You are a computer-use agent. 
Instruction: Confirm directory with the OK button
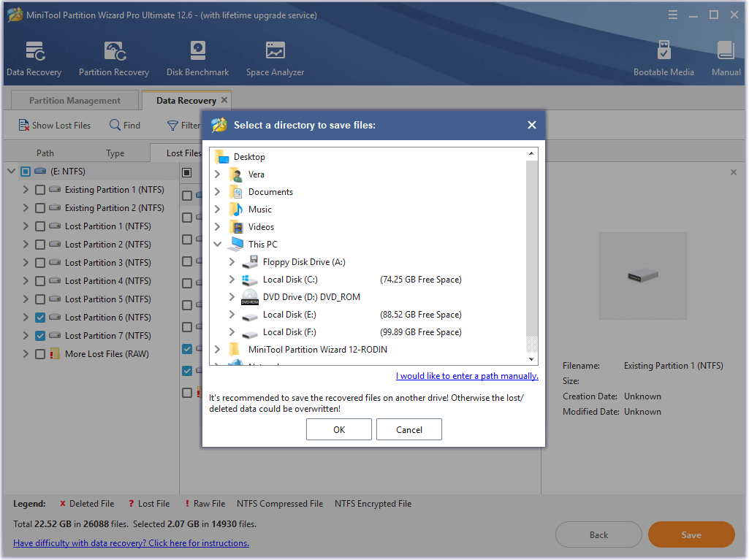[338, 429]
